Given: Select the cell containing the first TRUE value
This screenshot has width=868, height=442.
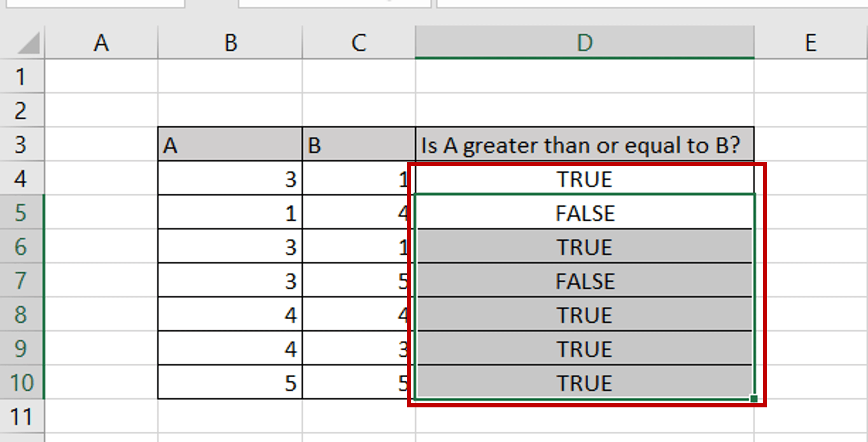Looking at the screenshot, I should (584, 179).
